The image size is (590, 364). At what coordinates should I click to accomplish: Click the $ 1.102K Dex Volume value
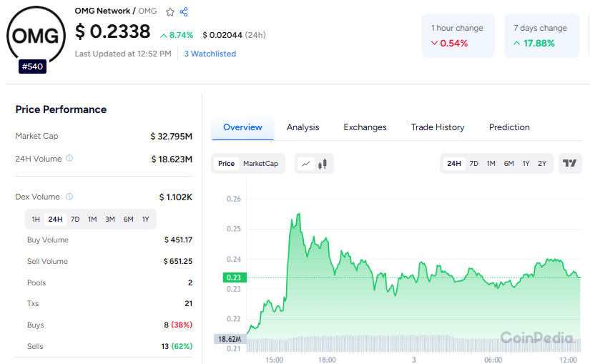coord(176,197)
